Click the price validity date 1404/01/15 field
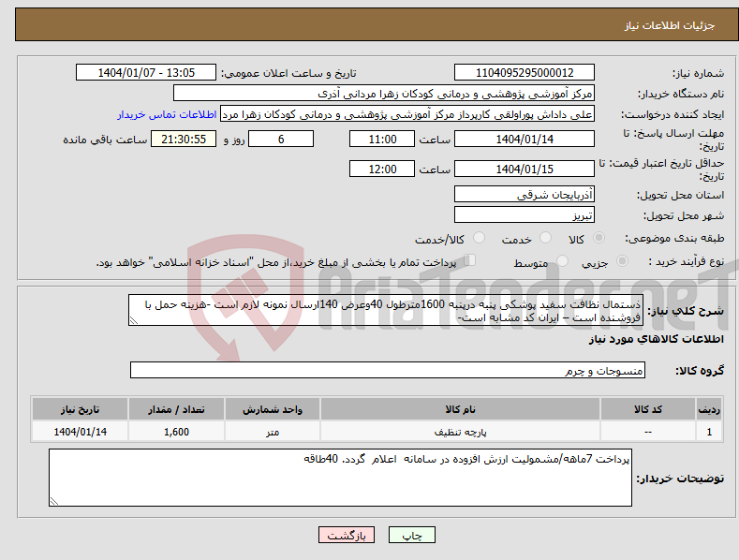This screenshot has height=560, width=739. click(x=525, y=169)
